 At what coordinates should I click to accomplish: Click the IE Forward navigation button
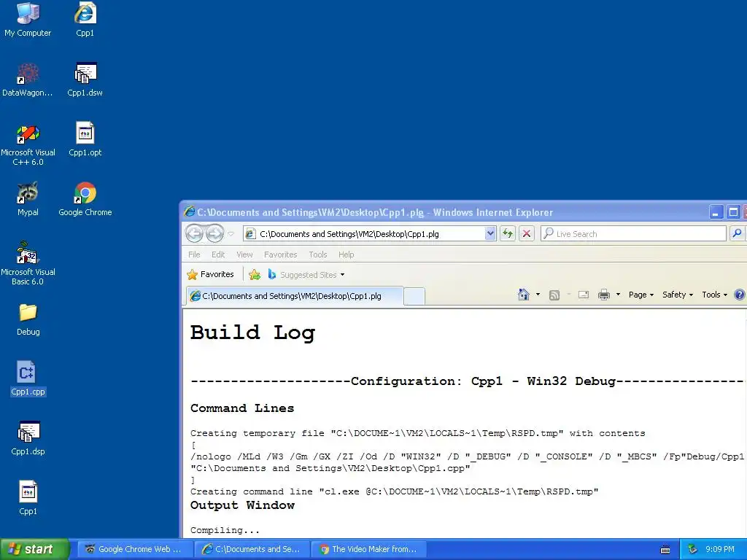[x=214, y=233]
